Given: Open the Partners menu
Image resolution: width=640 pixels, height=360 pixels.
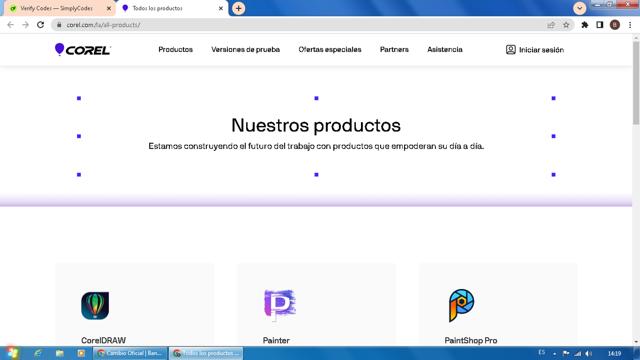Looking at the screenshot, I should click(x=394, y=49).
